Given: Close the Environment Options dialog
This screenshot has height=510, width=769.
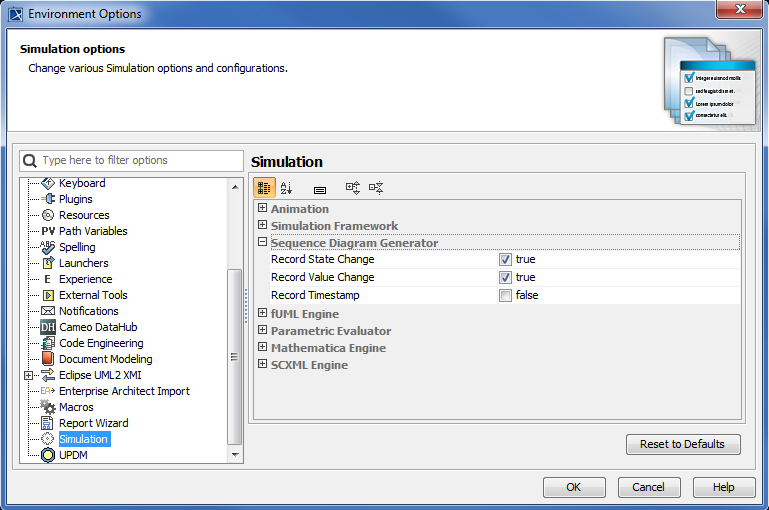Looking at the screenshot, I should coord(739,9).
